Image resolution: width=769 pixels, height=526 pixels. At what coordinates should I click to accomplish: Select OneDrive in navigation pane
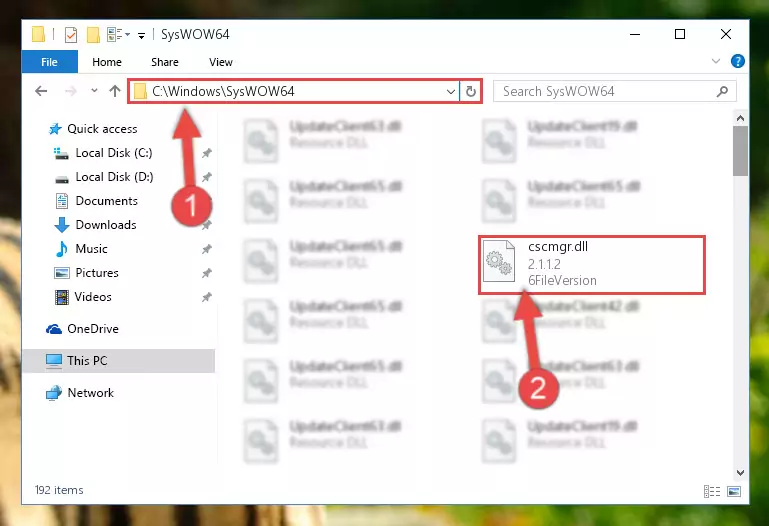(x=82, y=329)
